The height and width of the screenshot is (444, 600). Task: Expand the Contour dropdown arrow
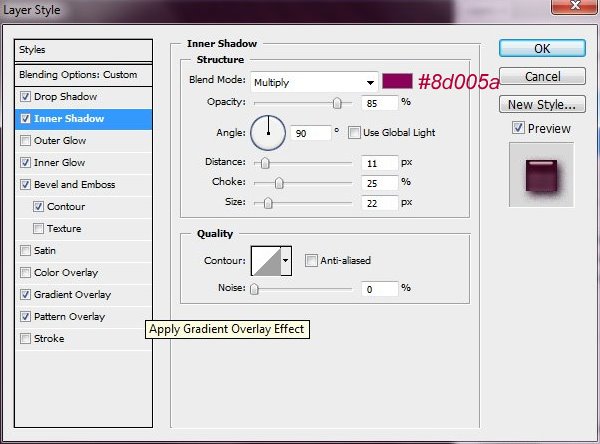(x=286, y=261)
